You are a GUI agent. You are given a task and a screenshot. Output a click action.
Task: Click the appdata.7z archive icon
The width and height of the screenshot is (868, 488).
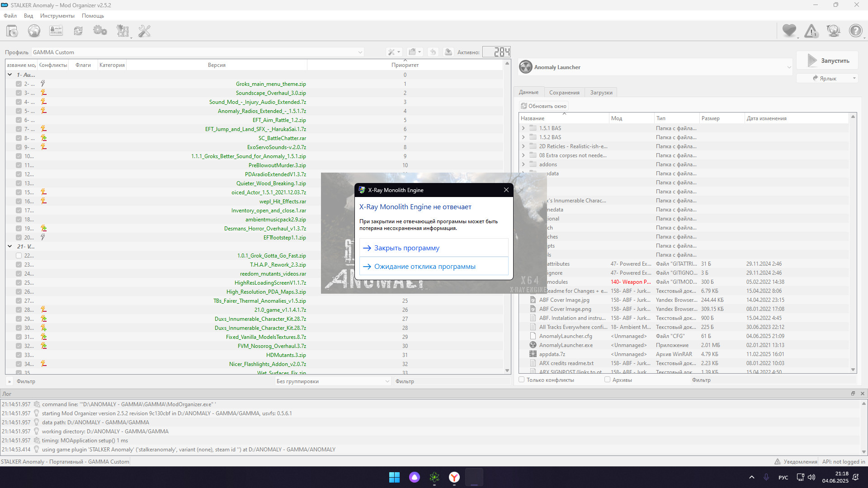[533, 354]
